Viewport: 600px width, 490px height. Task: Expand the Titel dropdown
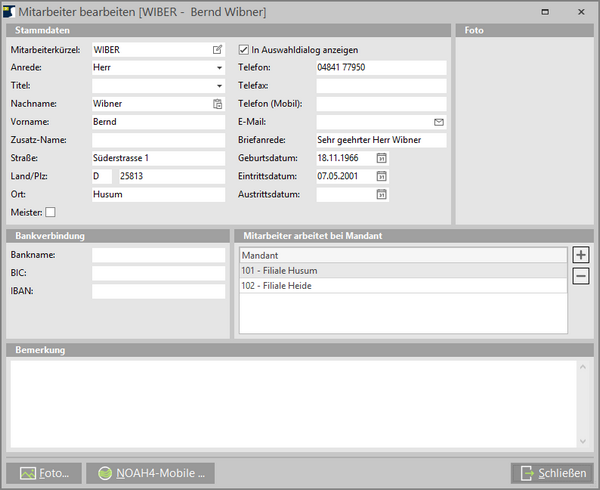click(219, 85)
